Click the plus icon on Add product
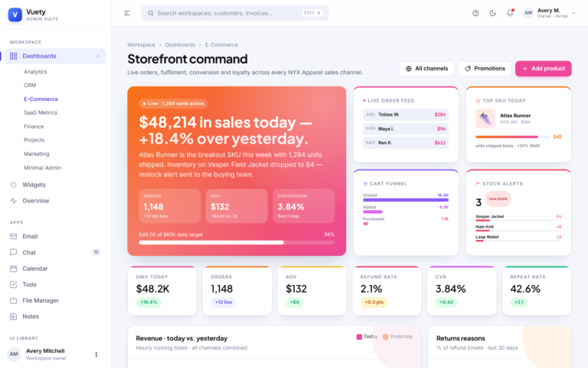 [525, 69]
